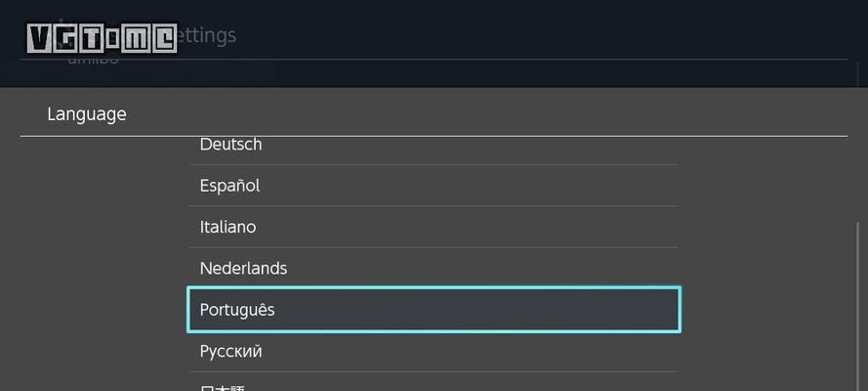Choose Русский from the language list
This screenshot has height=391, width=868.
[434, 352]
